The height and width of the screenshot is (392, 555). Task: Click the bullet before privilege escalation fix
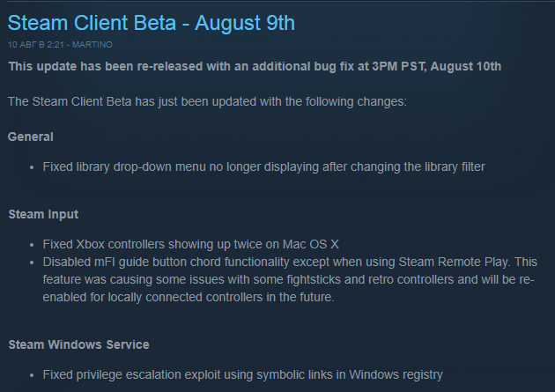(x=32, y=376)
